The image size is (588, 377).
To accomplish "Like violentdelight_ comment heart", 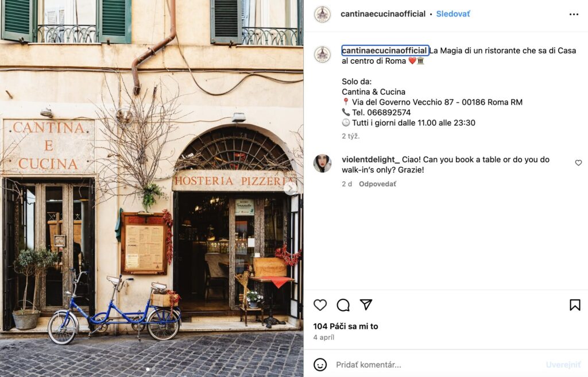I will 578,163.
